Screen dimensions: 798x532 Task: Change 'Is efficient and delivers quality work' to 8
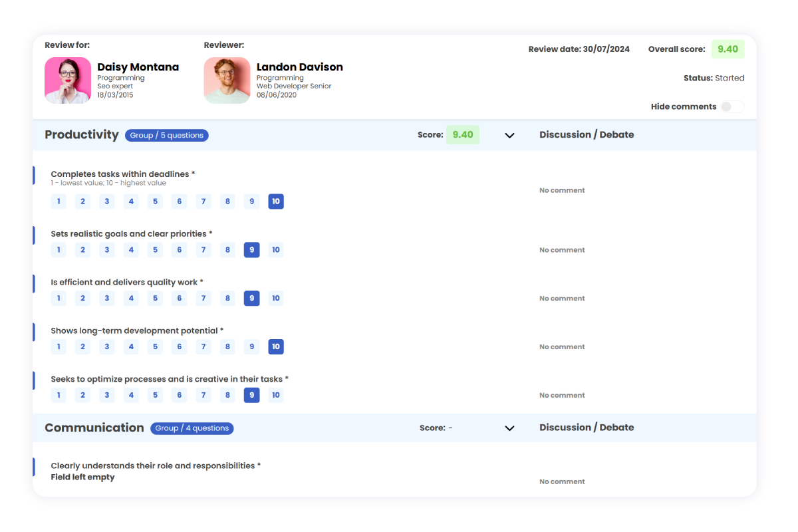(227, 298)
